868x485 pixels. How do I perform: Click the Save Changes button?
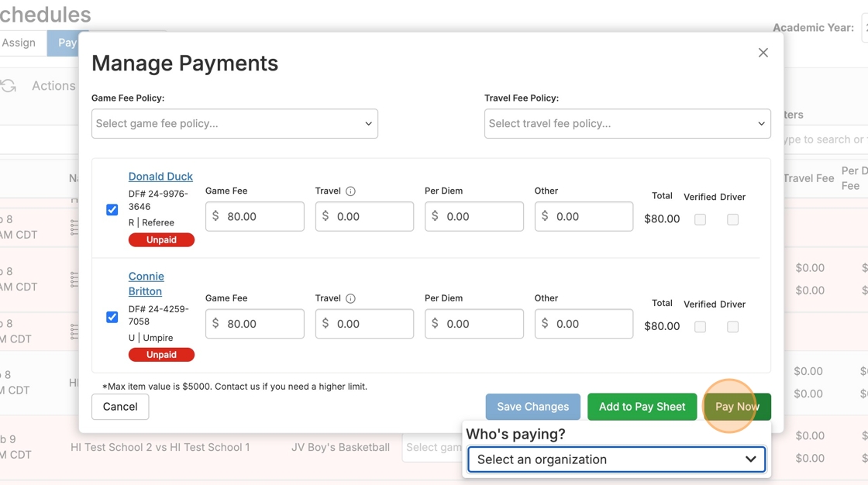coord(532,407)
